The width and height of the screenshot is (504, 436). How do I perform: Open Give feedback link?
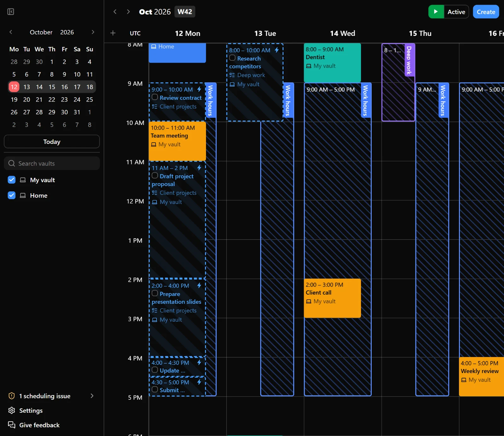(39, 425)
